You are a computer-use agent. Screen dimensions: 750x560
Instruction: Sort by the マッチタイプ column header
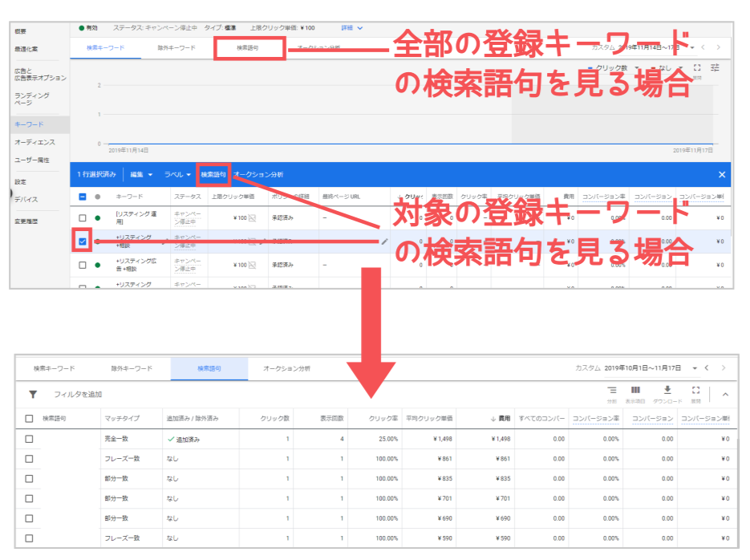pyautogui.click(x=122, y=419)
